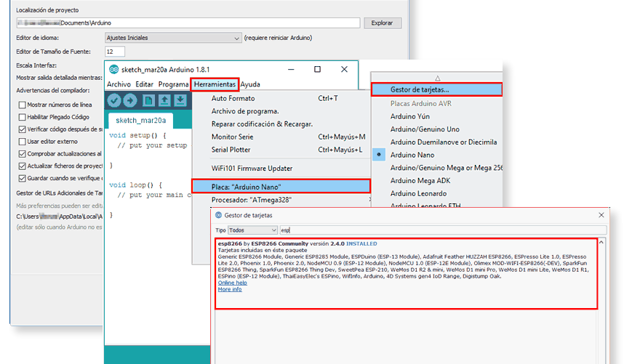Click the board search field containing esp
Viewport: 624px width, 364px height.
pyautogui.click(x=443, y=230)
